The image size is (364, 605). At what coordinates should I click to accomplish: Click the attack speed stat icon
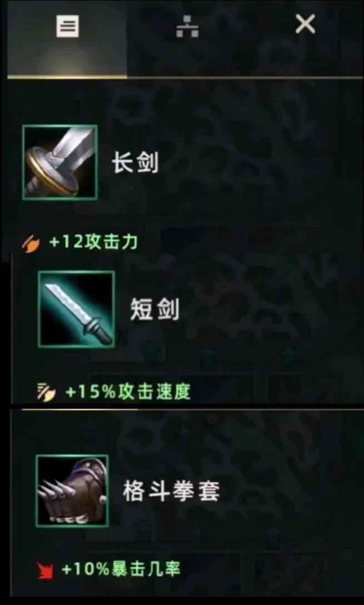[x=46, y=393]
